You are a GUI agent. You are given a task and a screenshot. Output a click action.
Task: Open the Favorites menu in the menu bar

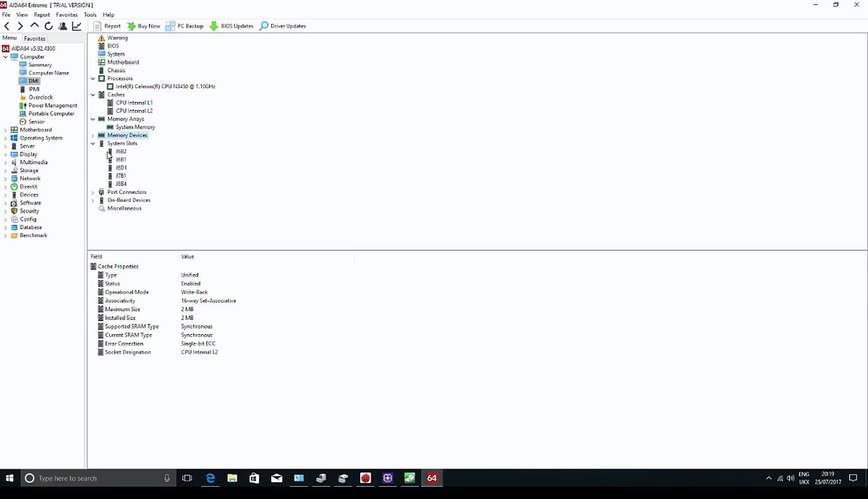67,14
